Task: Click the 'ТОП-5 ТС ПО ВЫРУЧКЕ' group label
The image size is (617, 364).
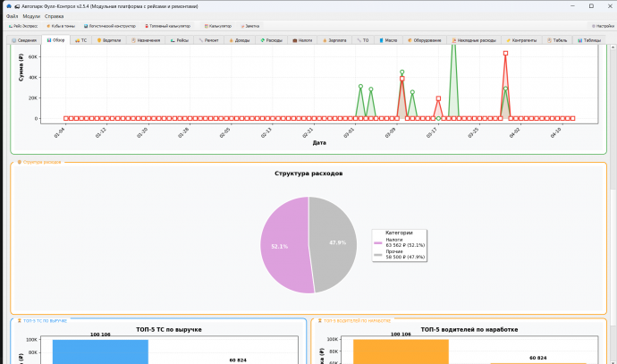Action: click(45, 321)
